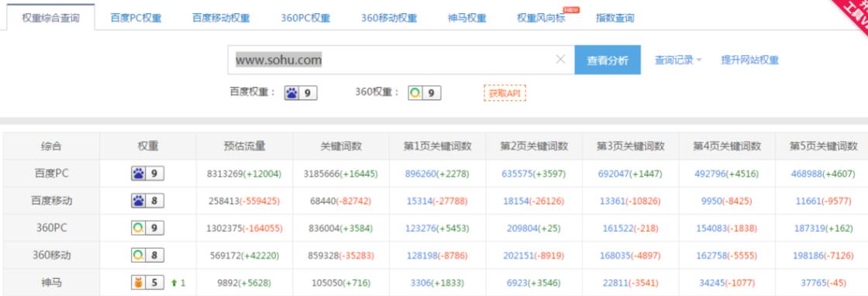Open the 神马权重 tab
The height and width of the screenshot is (296, 868).
(x=467, y=18)
